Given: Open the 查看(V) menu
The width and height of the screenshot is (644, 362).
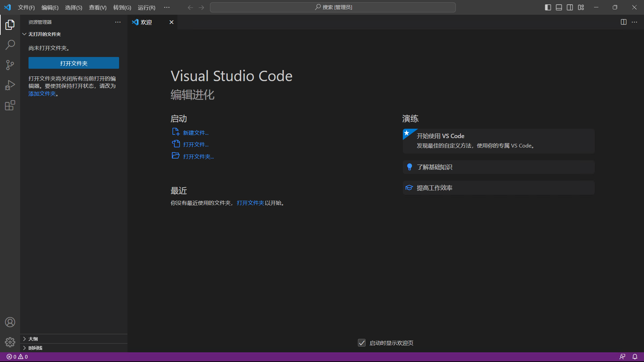Looking at the screenshot, I should 98,7.
